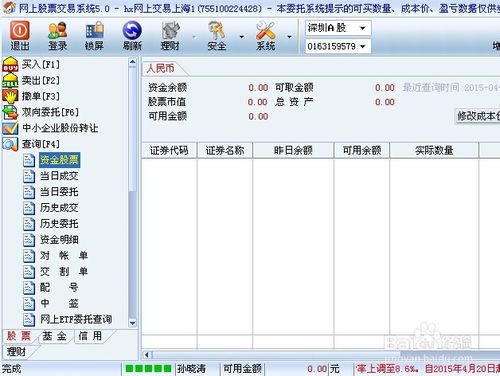The image size is (500, 376).
Task: Open the 深圳A股 market dropdown
Action: click(x=338, y=28)
